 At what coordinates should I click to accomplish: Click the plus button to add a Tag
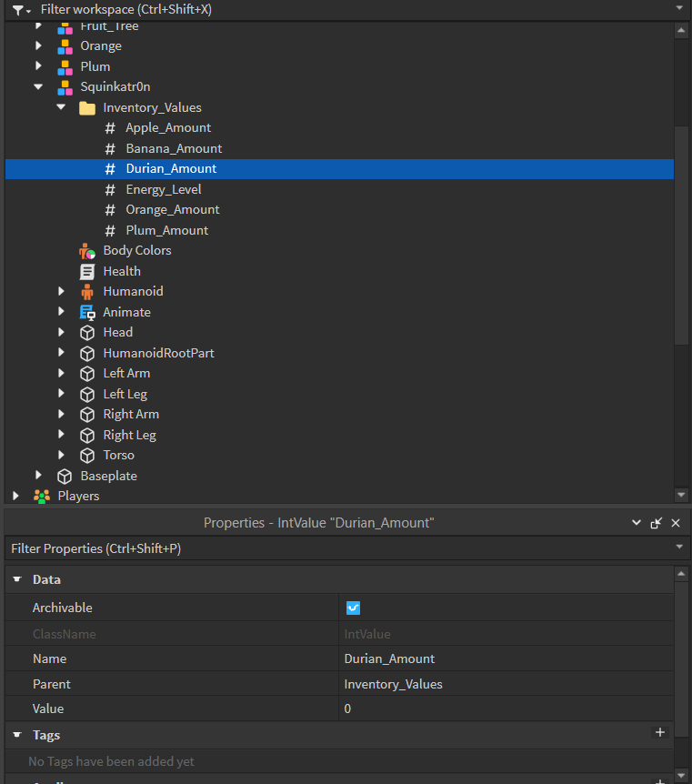(661, 732)
